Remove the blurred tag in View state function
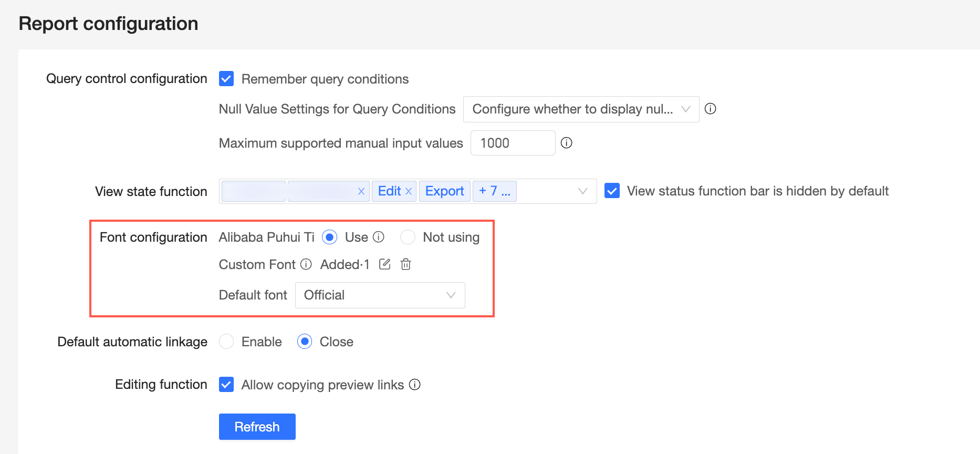980x454 pixels. [x=361, y=191]
